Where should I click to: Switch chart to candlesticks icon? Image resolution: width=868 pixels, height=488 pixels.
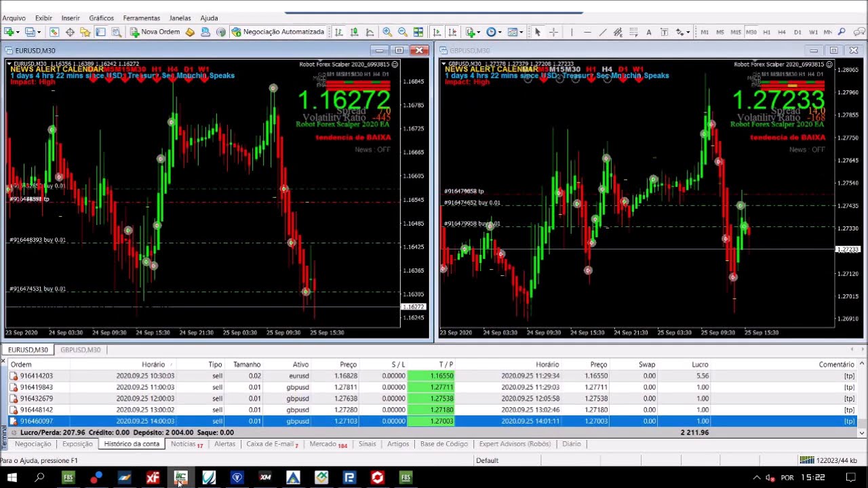coord(354,32)
